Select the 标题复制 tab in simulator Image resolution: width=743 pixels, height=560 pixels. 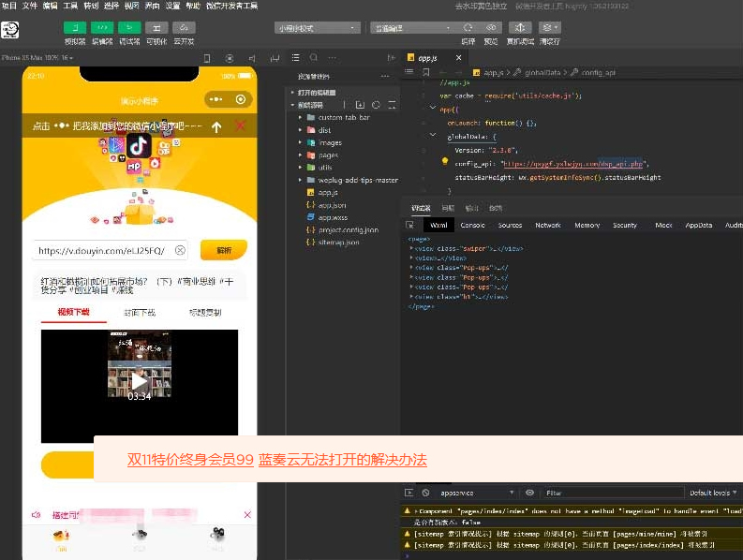[x=205, y=312]
